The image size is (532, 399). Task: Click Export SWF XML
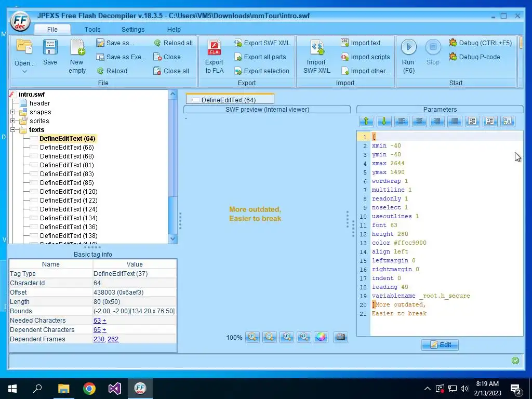coord(262,43)
